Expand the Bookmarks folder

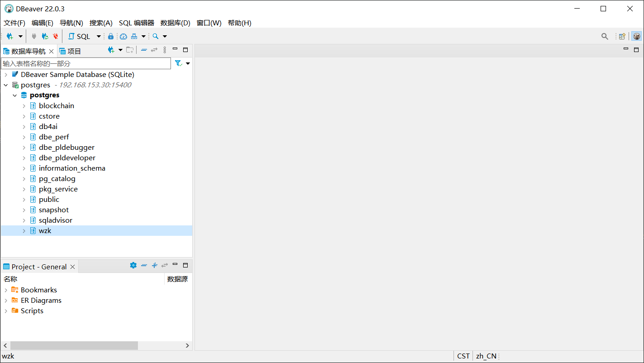tap(6, 290)
